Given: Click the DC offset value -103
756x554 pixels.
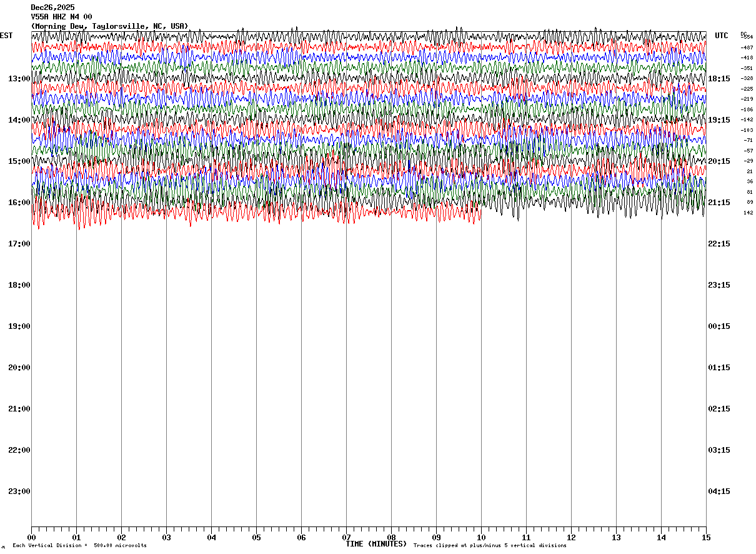Looking at the screenshot, I should click(x=747, y=130).
